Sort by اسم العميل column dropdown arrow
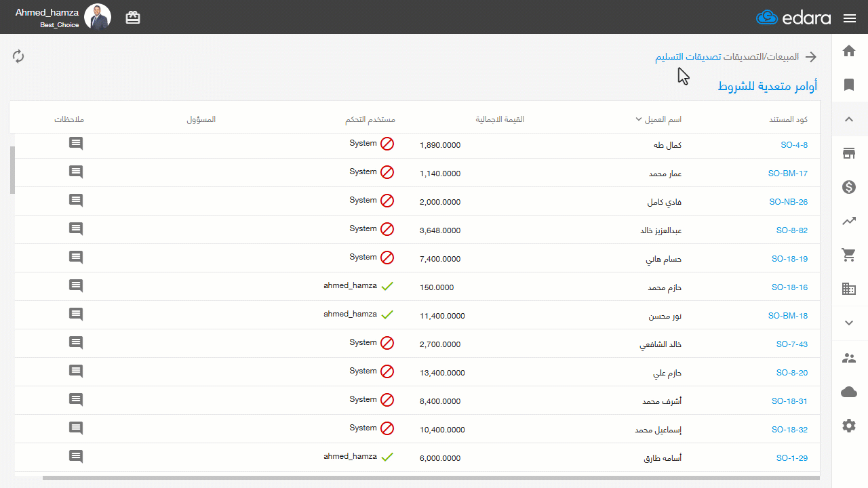868x488 pixels. [638, 119]
